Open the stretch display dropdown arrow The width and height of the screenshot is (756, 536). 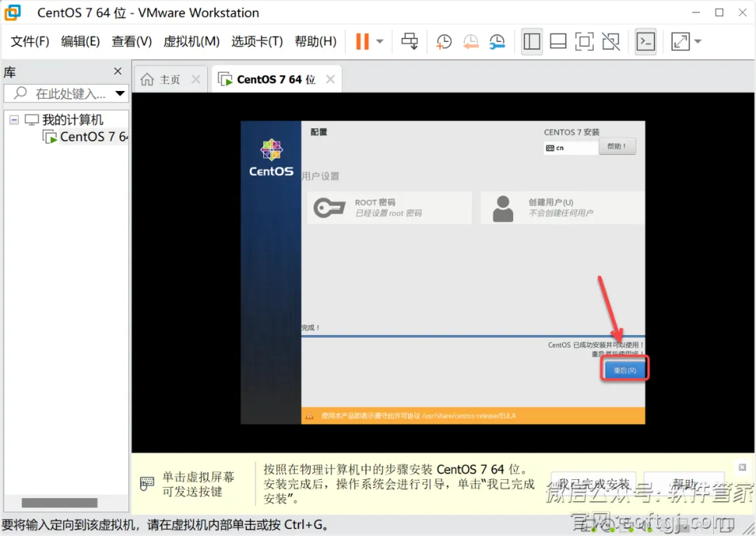coord(698,41)
